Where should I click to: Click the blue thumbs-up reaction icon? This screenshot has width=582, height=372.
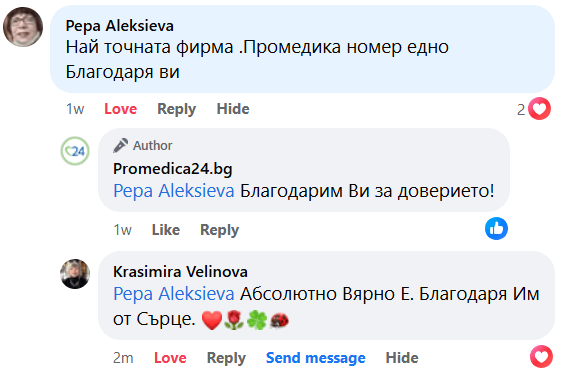point(496,229)
